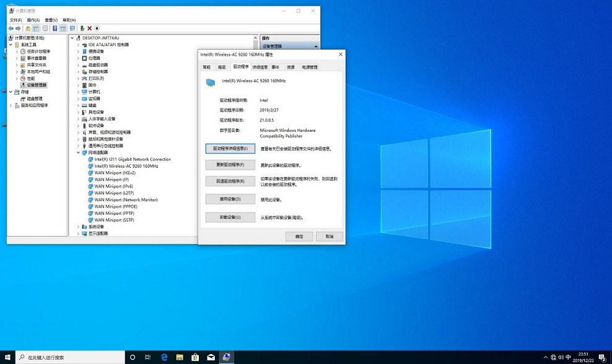Click the Intel(R) Wireless-AC 9260 adapter icon in tree
Screen dimensions: 612x364
(x=90, y=166)
